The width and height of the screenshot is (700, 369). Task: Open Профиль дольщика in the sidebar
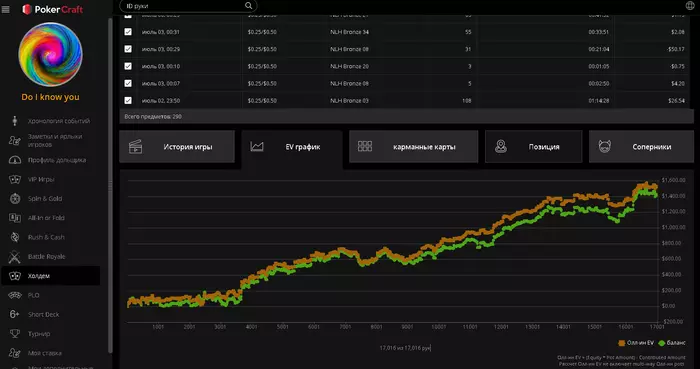coord(57,160)
